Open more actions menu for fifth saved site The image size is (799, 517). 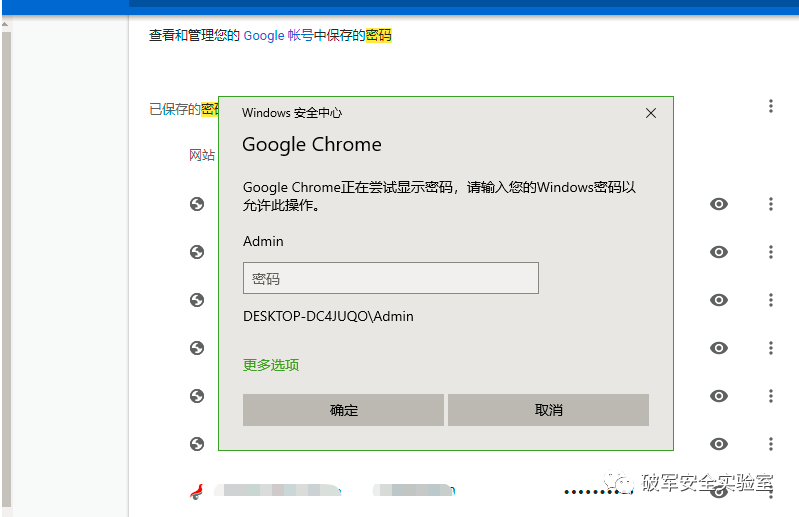771,396
